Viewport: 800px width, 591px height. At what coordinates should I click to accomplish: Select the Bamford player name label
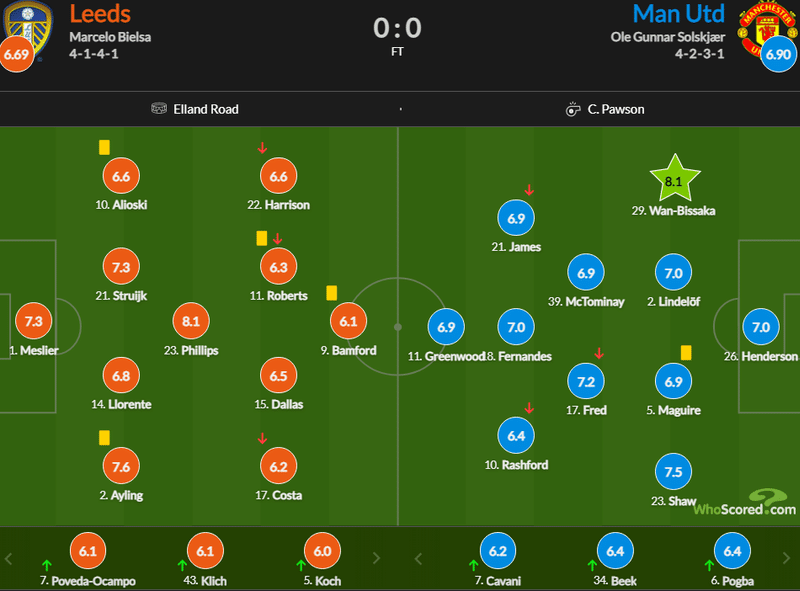(348, 351)
